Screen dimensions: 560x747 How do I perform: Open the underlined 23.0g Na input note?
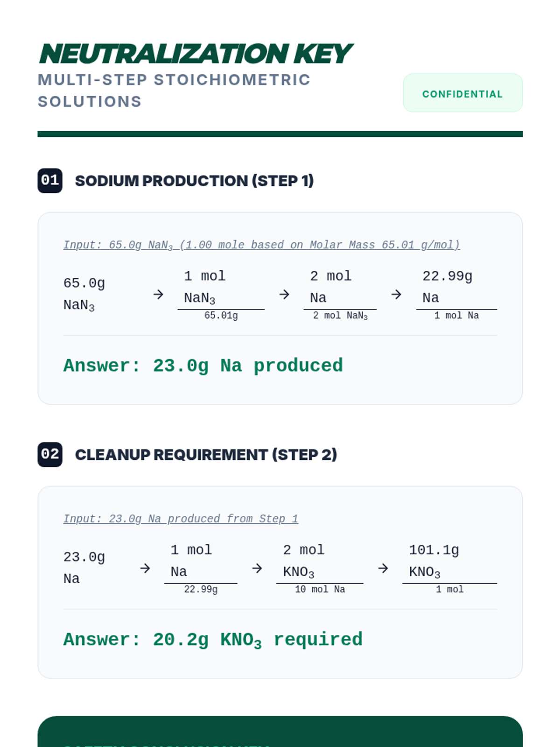point(181,519)
